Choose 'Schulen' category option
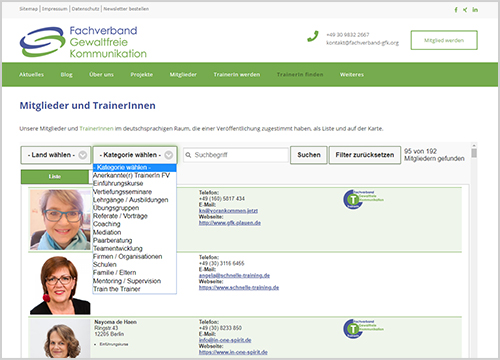The image size is (500, 360). (x=134, y=264)
